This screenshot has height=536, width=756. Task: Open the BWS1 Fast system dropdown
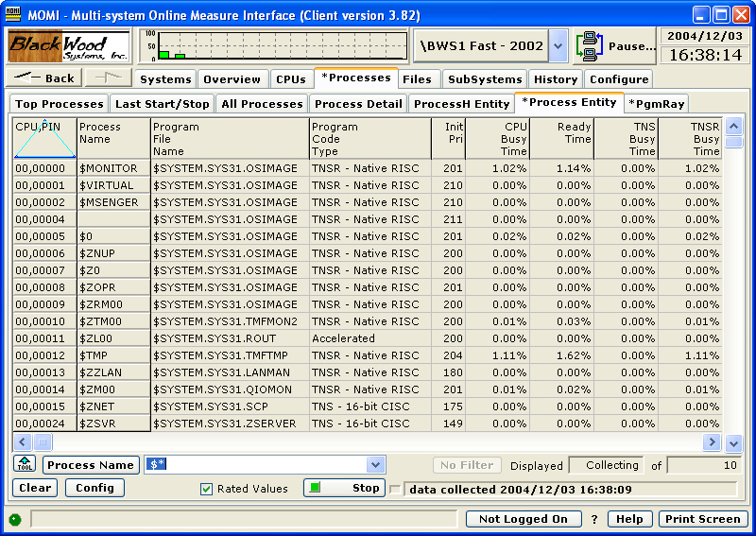click(x=558, y=45)
